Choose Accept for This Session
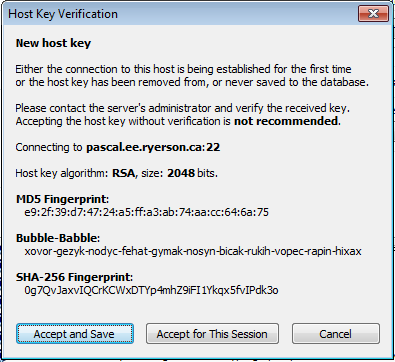The width and height of the screenshot is (395, 362). click(212, 334)
